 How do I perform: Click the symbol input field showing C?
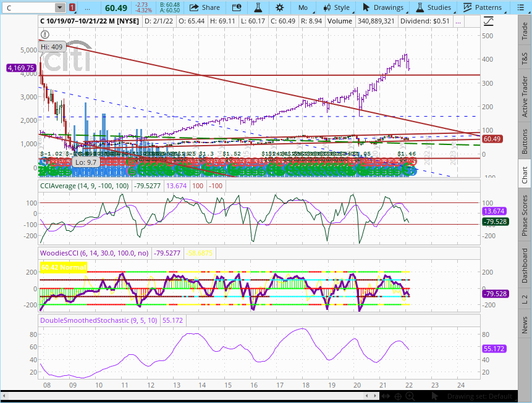pos(28,7)
